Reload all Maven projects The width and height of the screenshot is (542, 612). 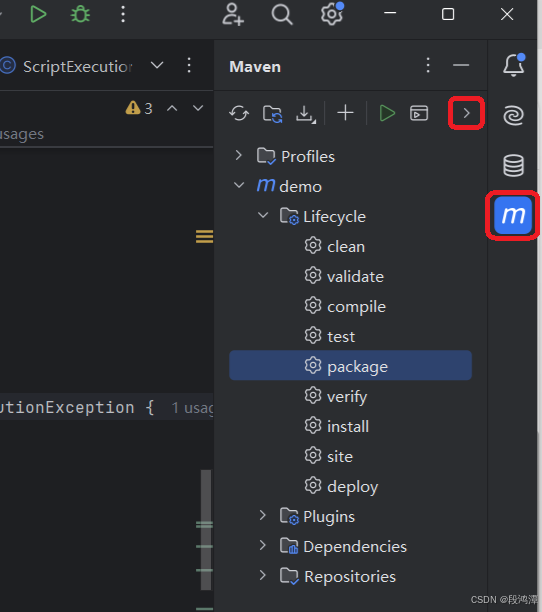(239, 114)
